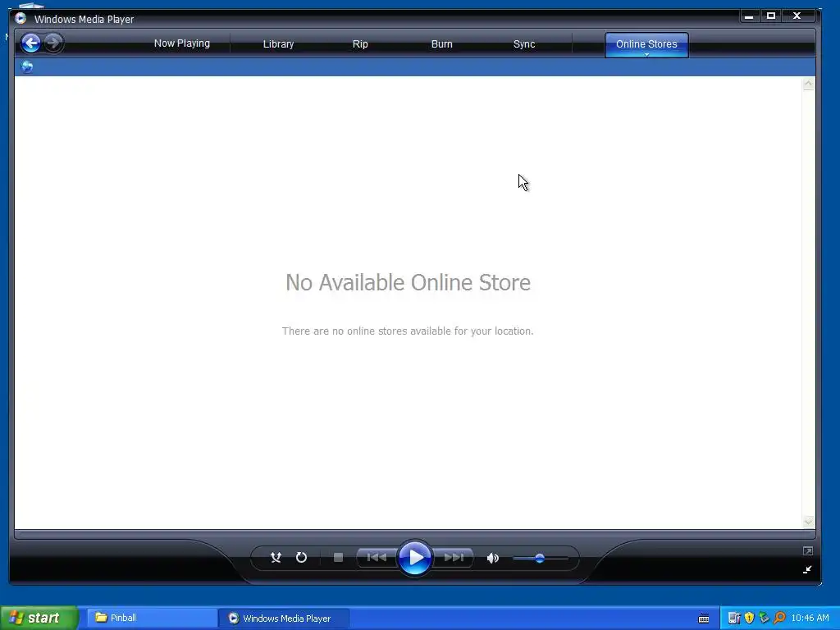Open the Rip tab

[x=360, y=44]
